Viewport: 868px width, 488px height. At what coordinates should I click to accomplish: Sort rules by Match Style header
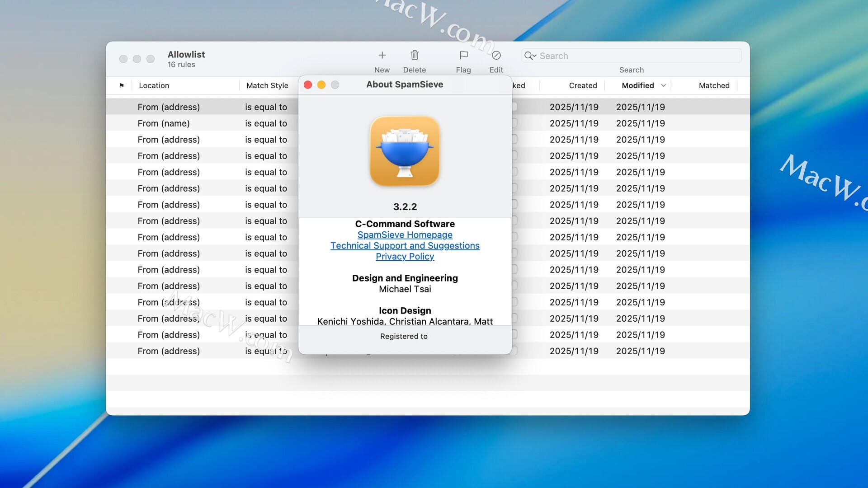tap(267, 85)
